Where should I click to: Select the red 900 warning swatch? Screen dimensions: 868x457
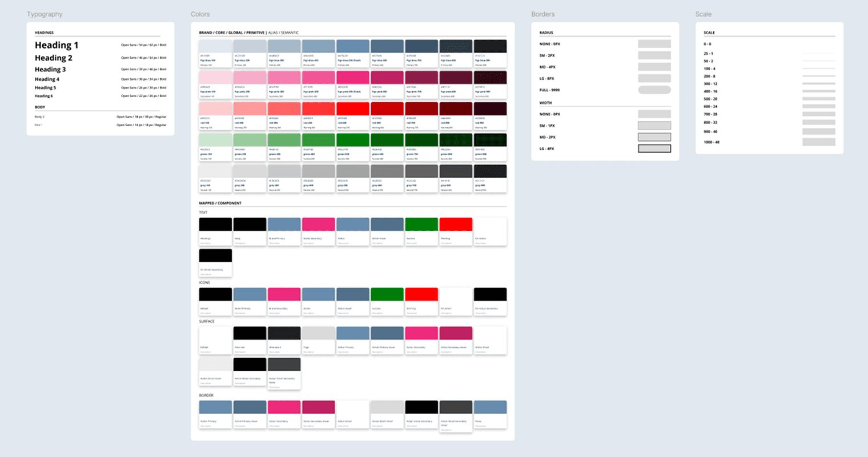pos(489,116)
